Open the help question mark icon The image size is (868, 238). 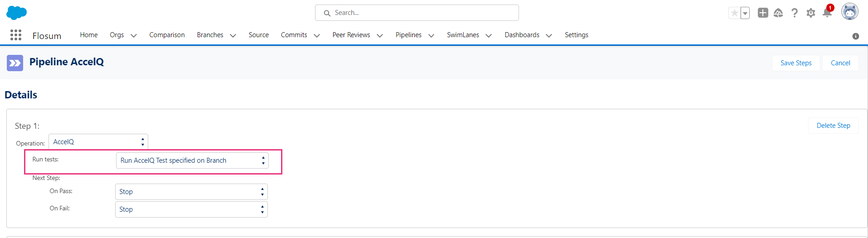(794, 13)
